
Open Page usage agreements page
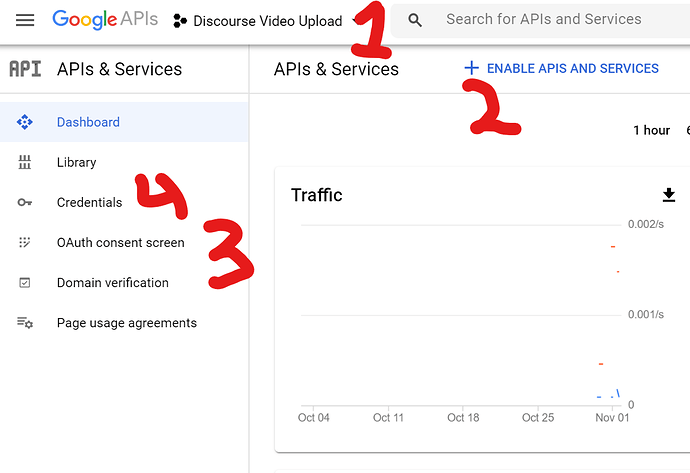(127, 323)
